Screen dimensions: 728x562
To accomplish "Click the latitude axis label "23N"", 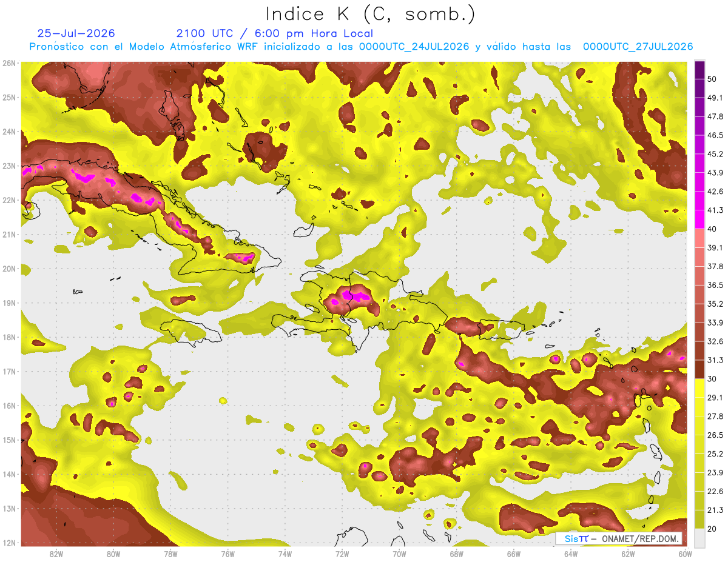I will (x=9, y=166).
